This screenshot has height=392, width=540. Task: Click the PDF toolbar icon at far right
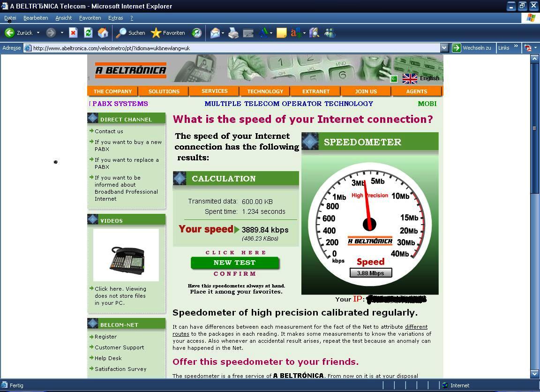[x=528, y=48]
